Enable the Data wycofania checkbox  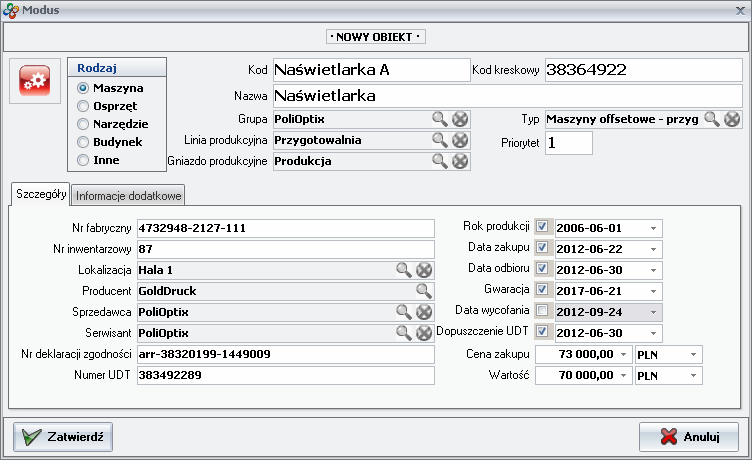coord(542,310)
